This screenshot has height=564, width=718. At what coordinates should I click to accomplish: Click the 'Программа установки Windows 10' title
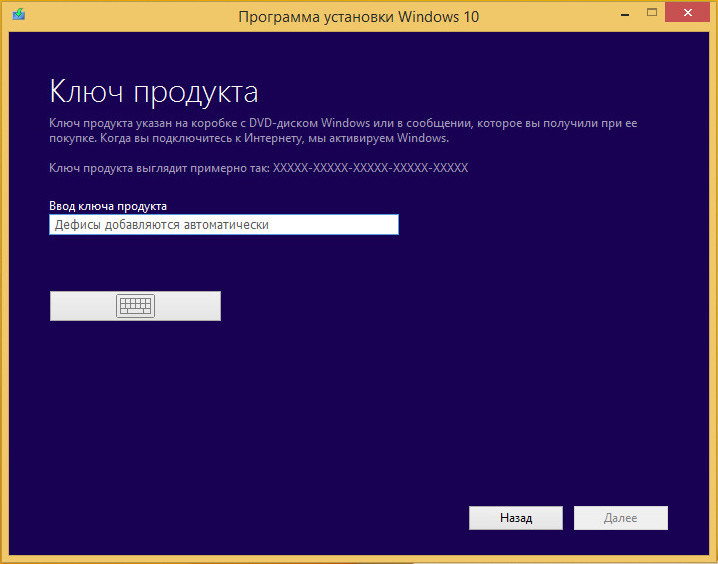coord(359,17)
